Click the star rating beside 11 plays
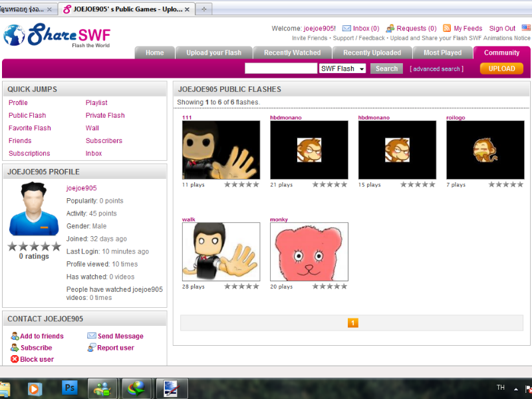 (241, 185)
